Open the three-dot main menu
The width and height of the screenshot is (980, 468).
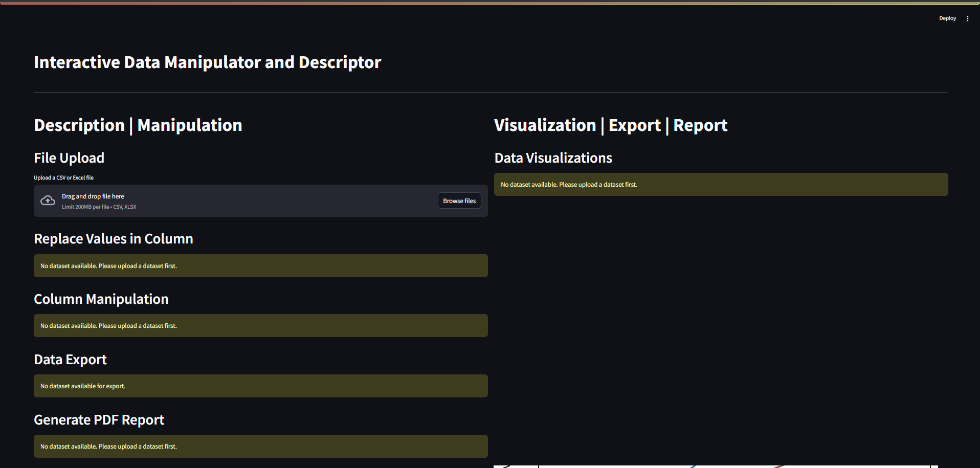tap(968, 18)
